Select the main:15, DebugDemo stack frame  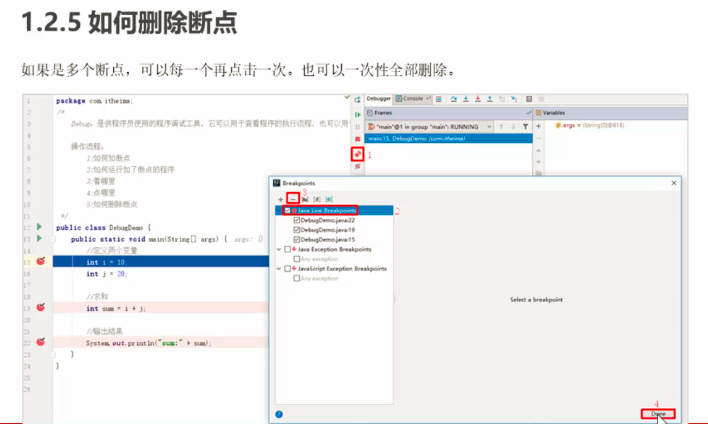448,139
